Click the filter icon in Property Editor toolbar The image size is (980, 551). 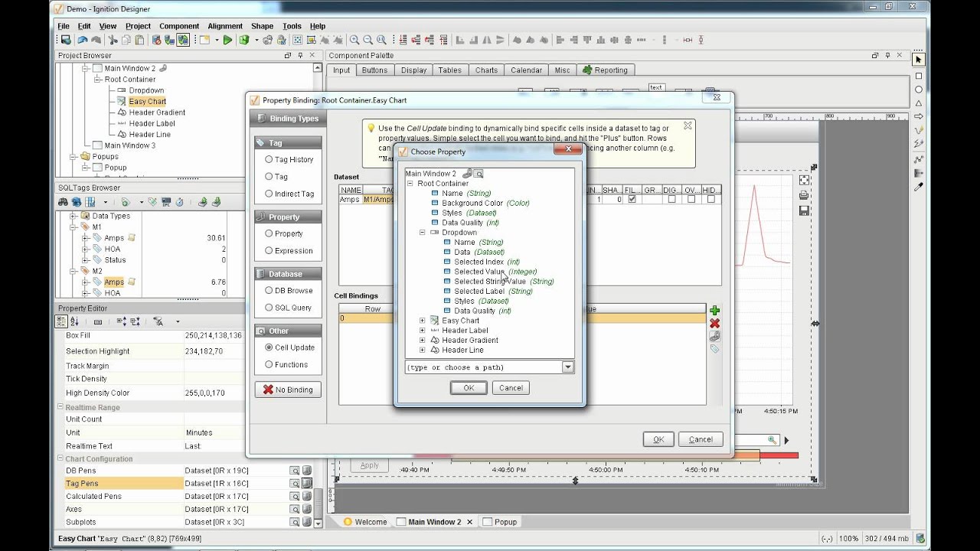[x=158, y=321]
